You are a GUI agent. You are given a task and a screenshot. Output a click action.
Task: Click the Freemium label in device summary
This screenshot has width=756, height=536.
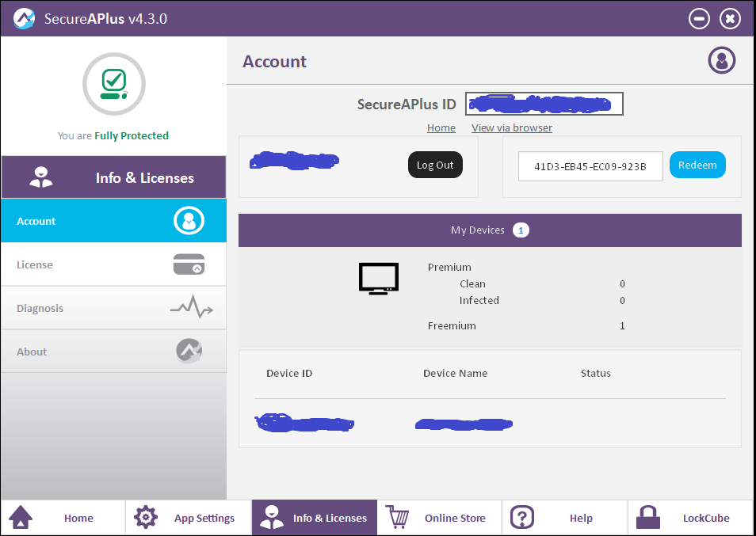pos(452,326)
